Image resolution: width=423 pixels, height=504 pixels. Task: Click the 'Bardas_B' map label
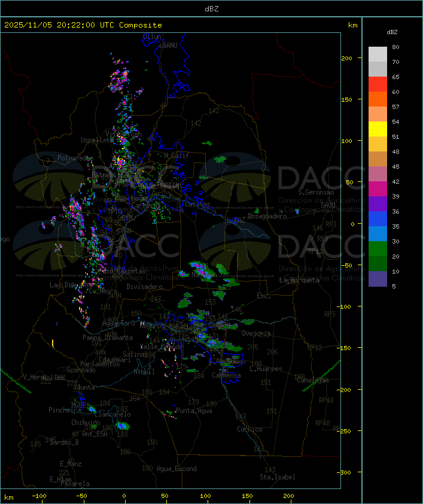pyautogui.click(x=64, y=442)
